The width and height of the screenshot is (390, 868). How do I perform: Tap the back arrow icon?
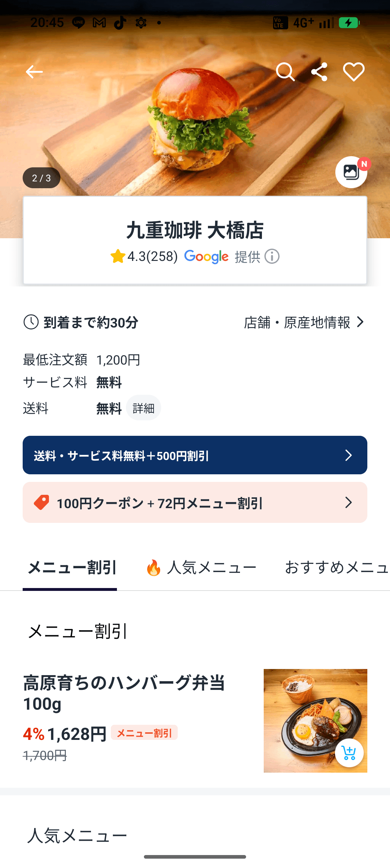coord(34,72)
